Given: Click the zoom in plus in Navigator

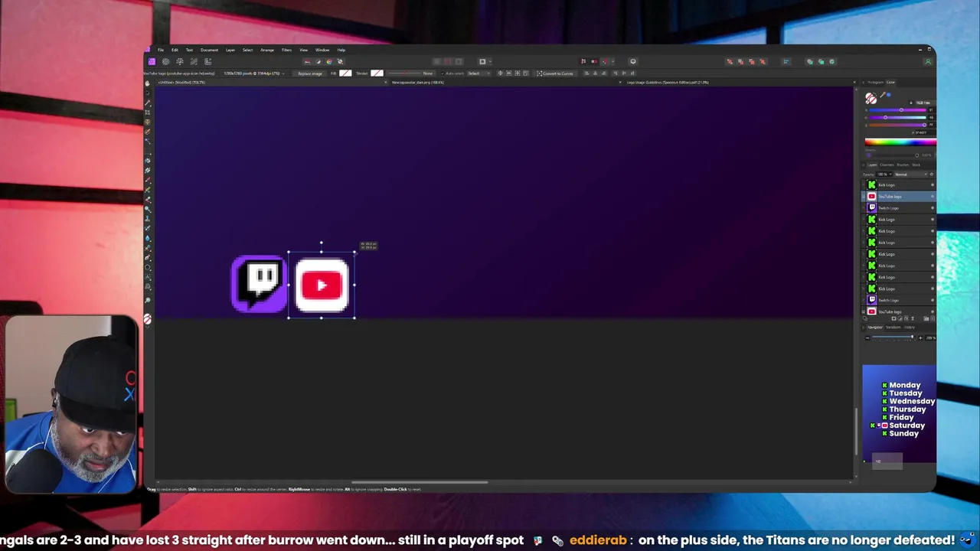Looking at the screenshot, I should [920, 337].
